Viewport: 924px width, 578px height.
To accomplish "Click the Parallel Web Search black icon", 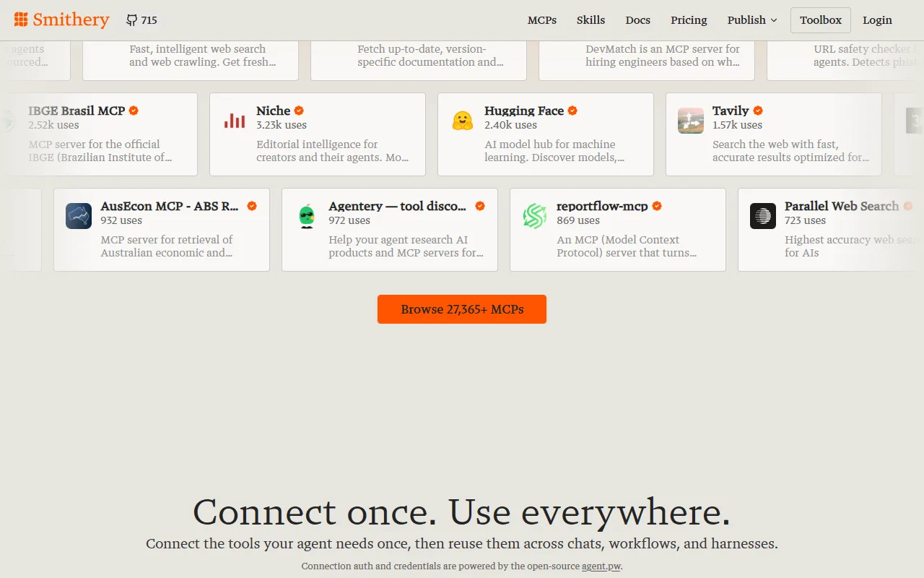I will (x=763, y=216).
